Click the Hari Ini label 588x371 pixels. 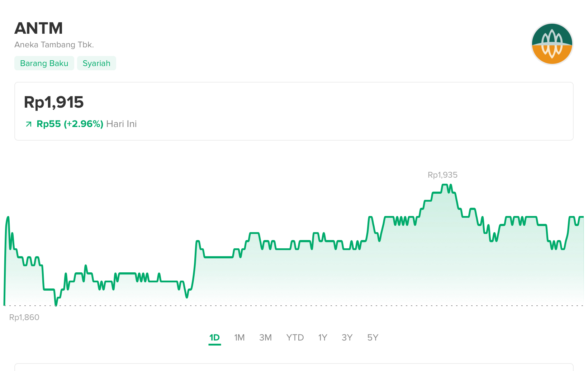[x=122, y=124]
